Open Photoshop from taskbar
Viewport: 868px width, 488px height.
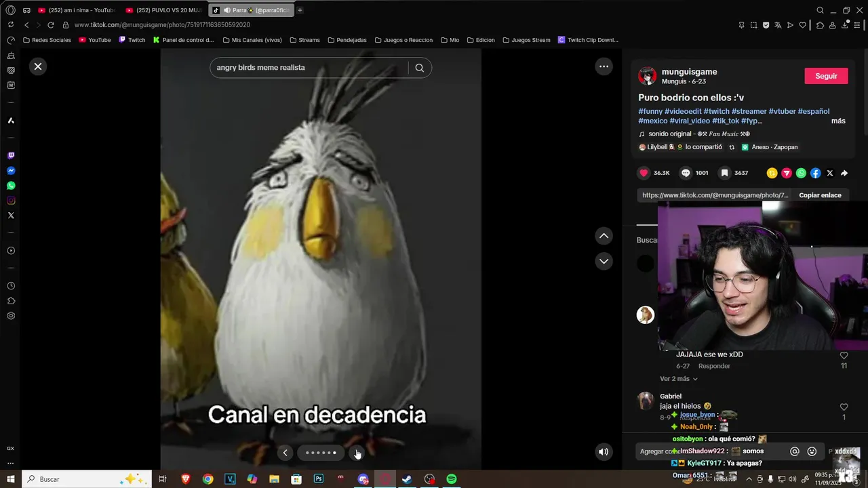(318, 479)
